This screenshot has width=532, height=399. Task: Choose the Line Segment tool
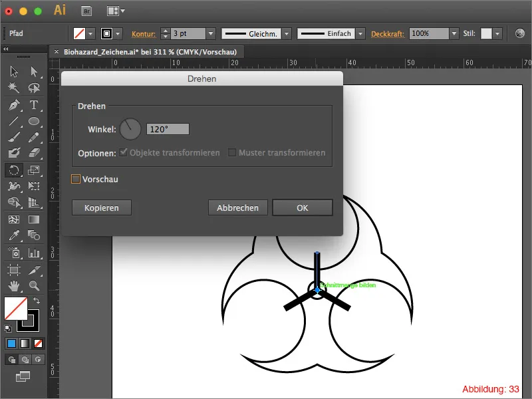tap(13, 121)
